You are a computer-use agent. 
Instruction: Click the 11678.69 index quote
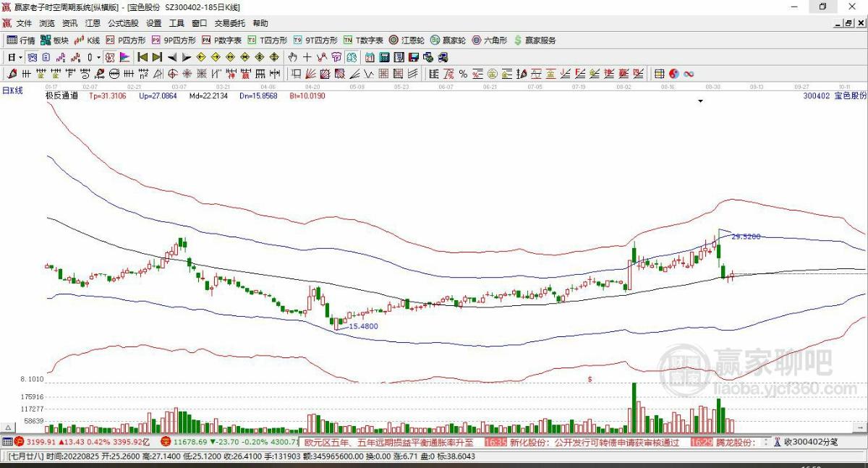coord(189,441)
